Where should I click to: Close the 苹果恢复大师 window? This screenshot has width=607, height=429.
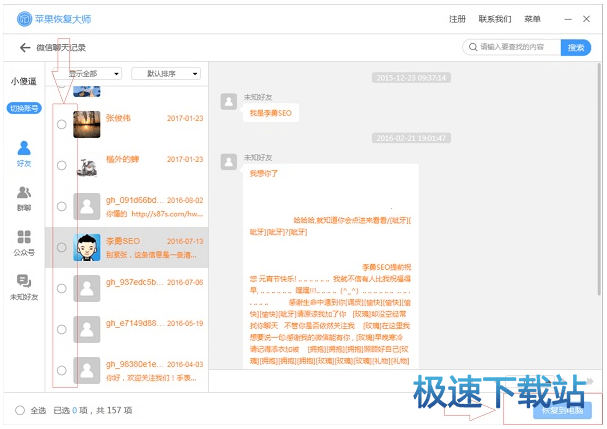586,19
